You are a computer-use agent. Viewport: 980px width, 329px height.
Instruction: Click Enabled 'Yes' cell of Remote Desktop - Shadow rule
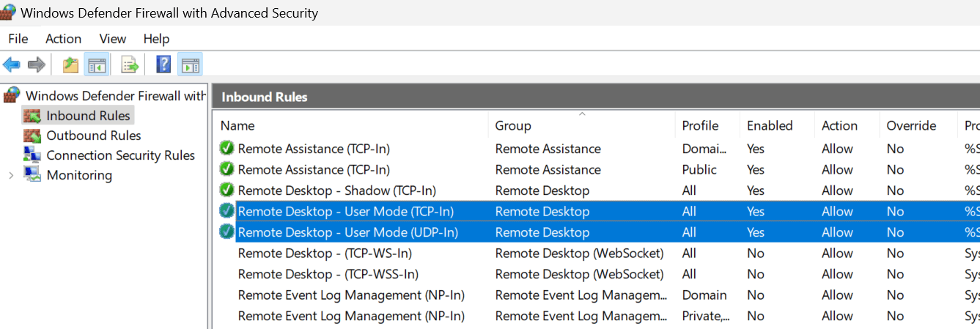pyautogui.click(x=756, y=191)
